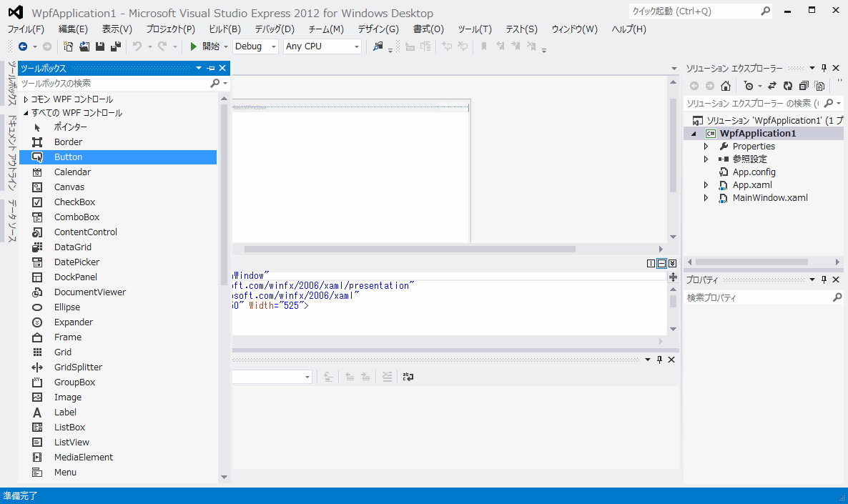This screenshot has width=848, height=504.
Task: Select DockPanel control in toolbox
Action: tap(118, 277)
